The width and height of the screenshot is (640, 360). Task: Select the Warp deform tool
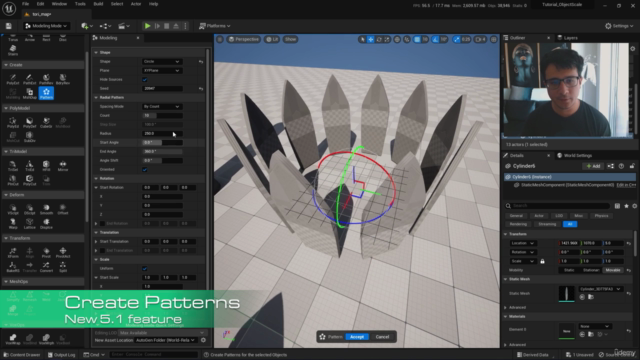pos(13,224)
